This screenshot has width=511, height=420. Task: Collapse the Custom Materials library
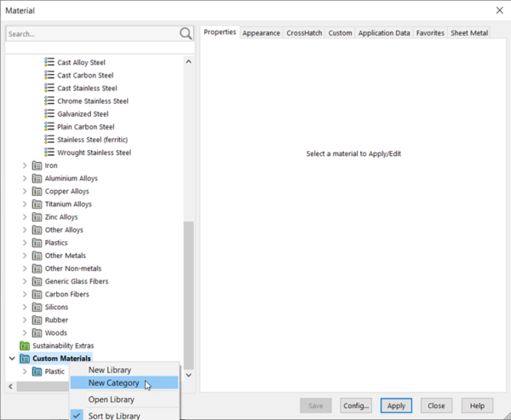tap(13, 359)
